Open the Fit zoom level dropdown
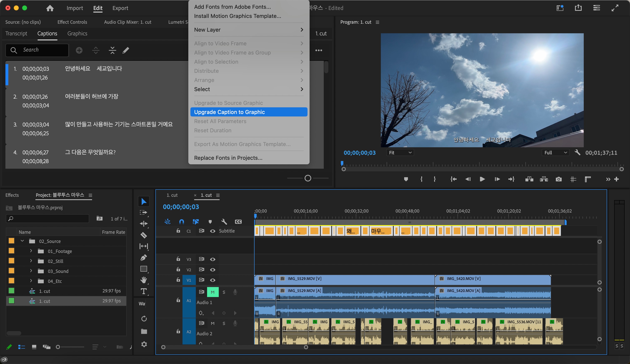 [x=400, y=152]
